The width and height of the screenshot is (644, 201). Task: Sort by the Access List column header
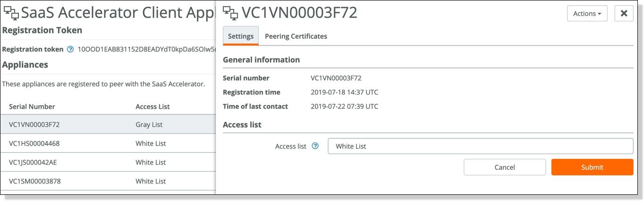153,106
